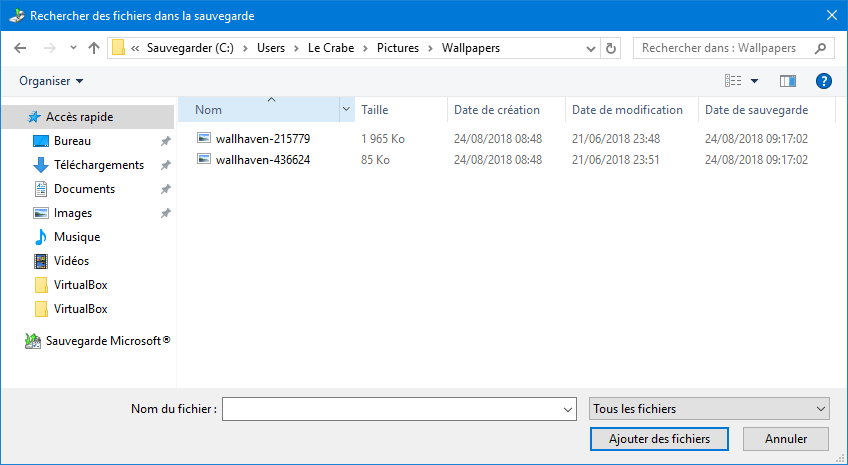Sort by Date de modification column
This screenshot has height=465, width=848.
click(x=632, y=110)
